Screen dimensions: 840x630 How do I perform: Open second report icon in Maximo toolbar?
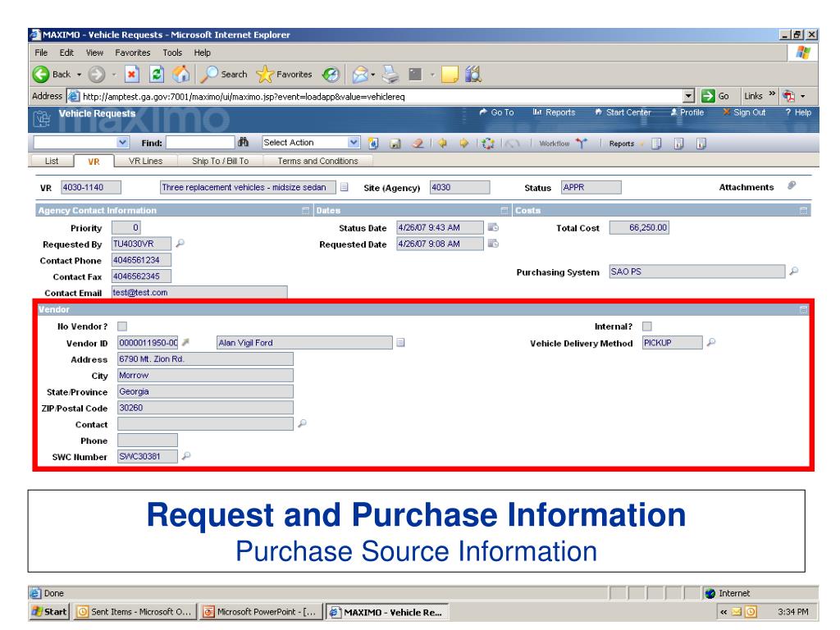pyautogui.click(x=678, y=144)
